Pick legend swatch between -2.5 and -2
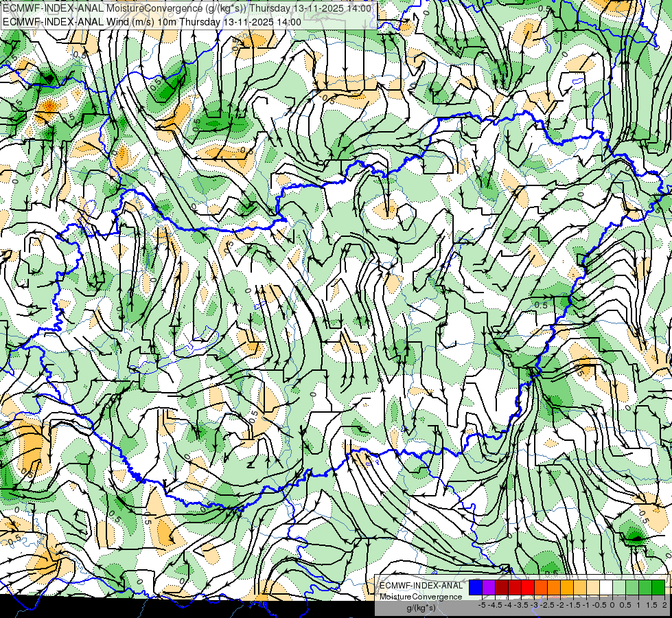Image resolution: width=672 pixels, height=618 pixels. [554, 588]
